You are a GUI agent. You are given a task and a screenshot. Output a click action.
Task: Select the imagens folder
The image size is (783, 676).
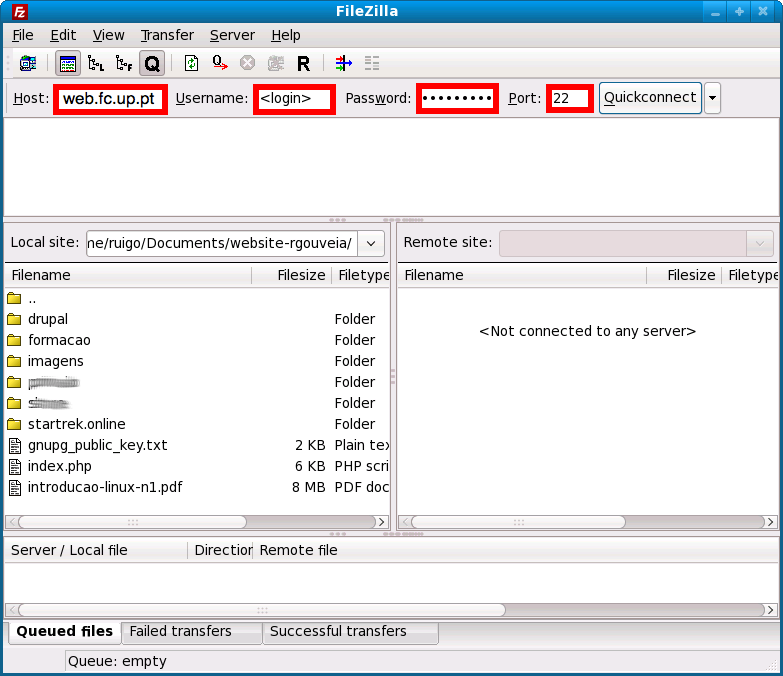[197, 361]
